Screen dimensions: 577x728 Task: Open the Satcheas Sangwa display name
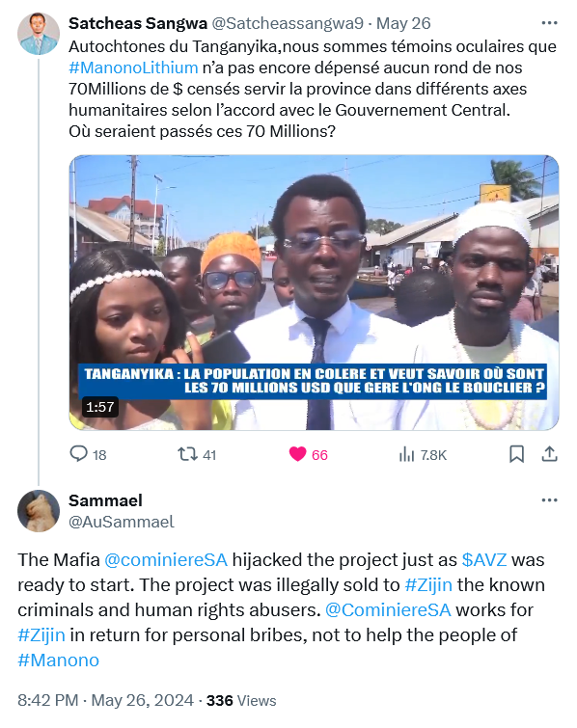click(x=138, y=23)
